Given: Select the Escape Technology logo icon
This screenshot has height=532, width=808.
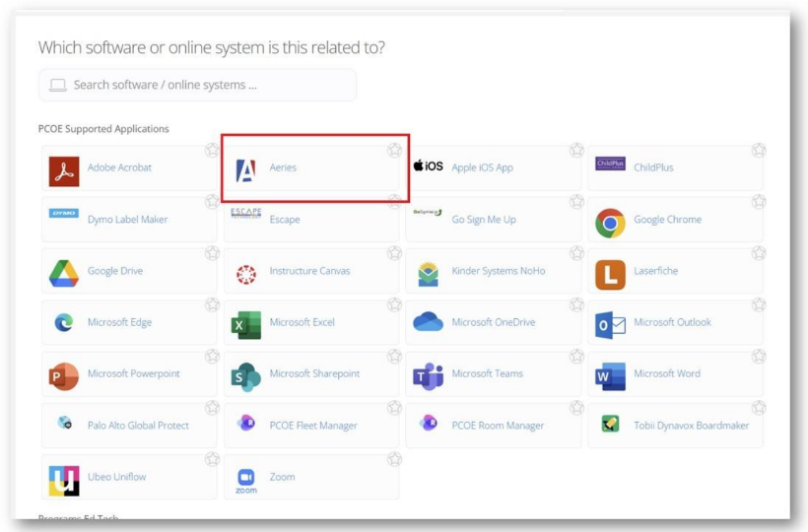Looking at the screenshot, I should point(245,213).
